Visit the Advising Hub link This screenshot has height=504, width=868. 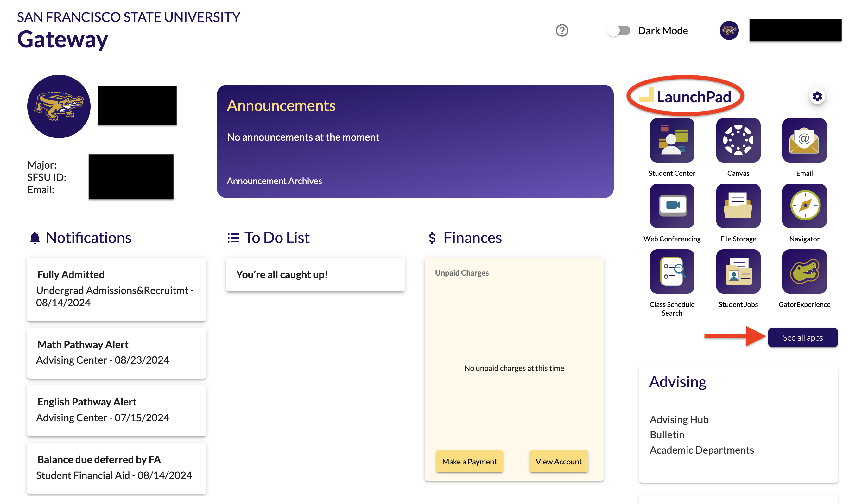[679, 419]
